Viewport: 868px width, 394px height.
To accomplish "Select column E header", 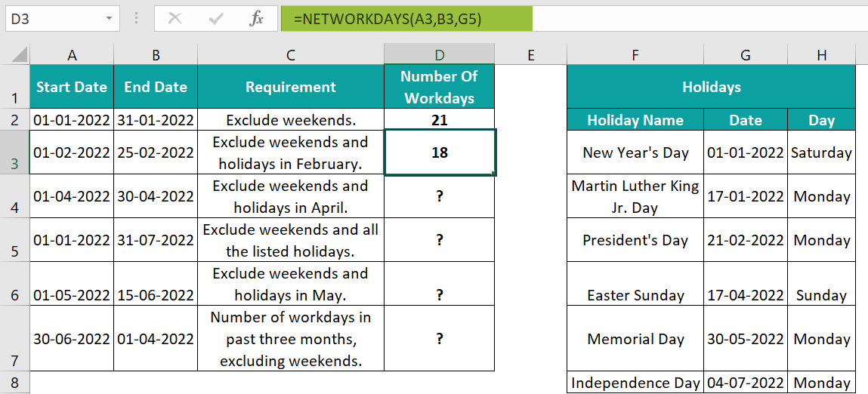I will coord(531,54).
